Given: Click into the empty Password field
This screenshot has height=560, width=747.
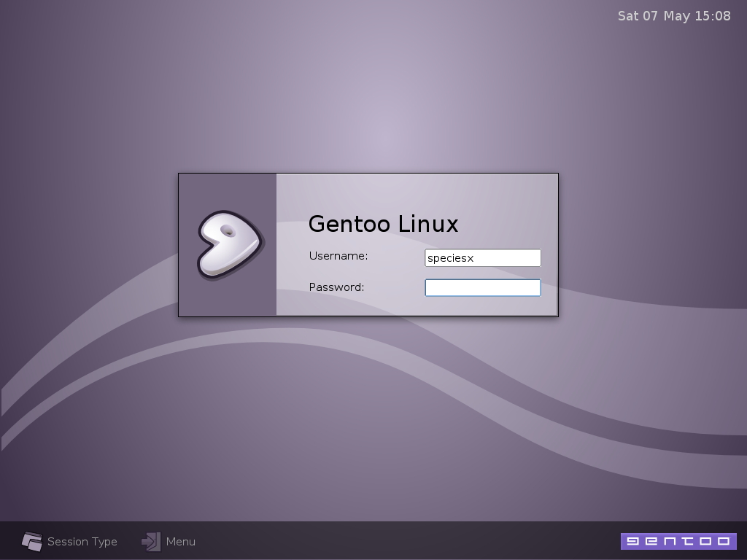Looking at the screenshot, I should pos(483,287).
